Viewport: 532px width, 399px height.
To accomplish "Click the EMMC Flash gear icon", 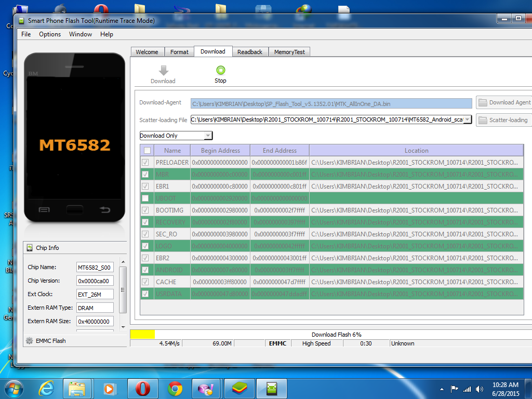I will tap(30, 341).
